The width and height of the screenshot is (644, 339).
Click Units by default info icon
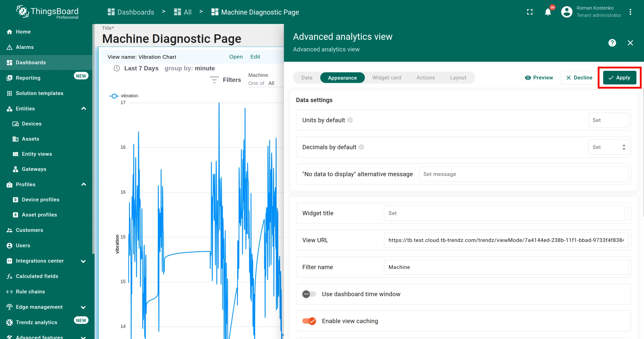point(350,120)
